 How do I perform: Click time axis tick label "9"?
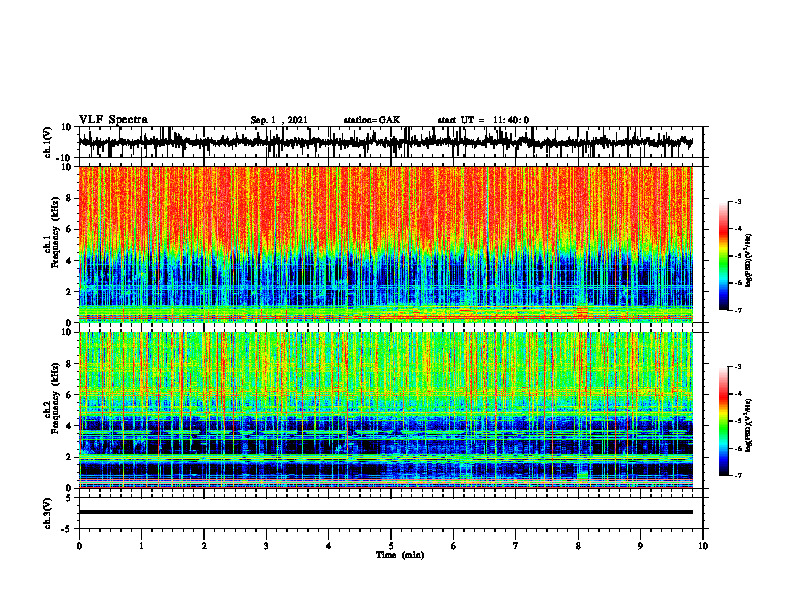[640, 546]
